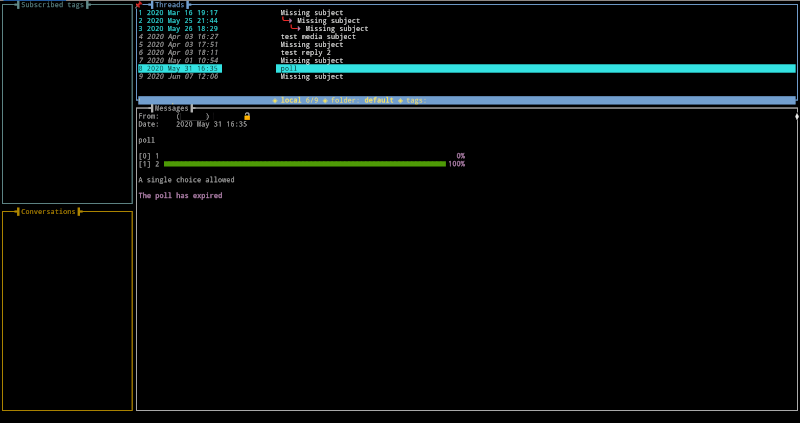Select poll option [0] 1

click(149, 156)
